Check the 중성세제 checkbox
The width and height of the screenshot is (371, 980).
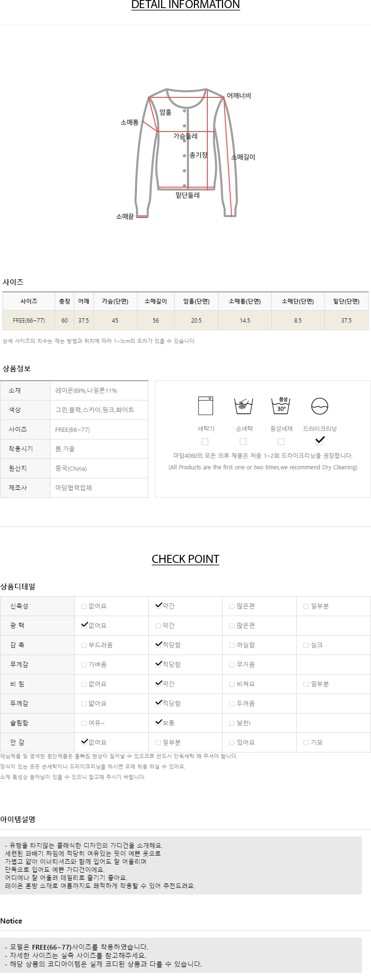pyautogui.click(x=281, y=442)
